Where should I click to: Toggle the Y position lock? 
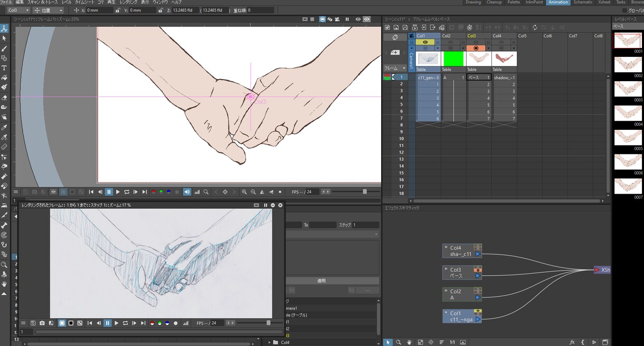click(160, 10)
